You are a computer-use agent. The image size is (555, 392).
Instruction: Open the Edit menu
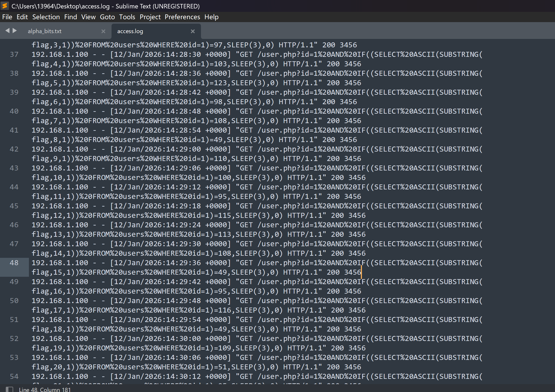[22, 17]
